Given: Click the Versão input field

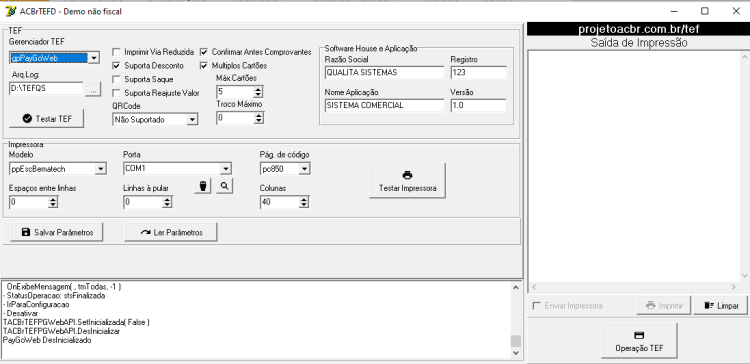Looking at the screenshot, I should 478,105.
